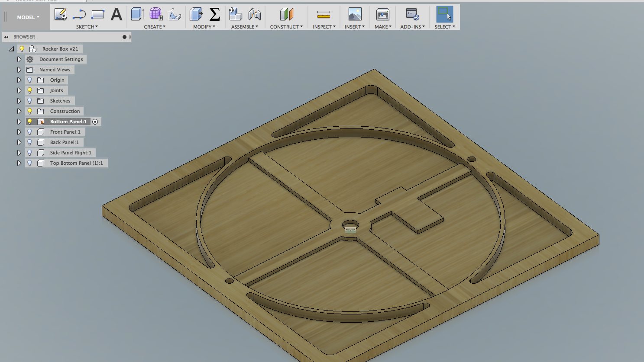The height and width of the screenshot is (362, 644).
Task: Expand the Document Settings node
Action: [x=19, y=59]
